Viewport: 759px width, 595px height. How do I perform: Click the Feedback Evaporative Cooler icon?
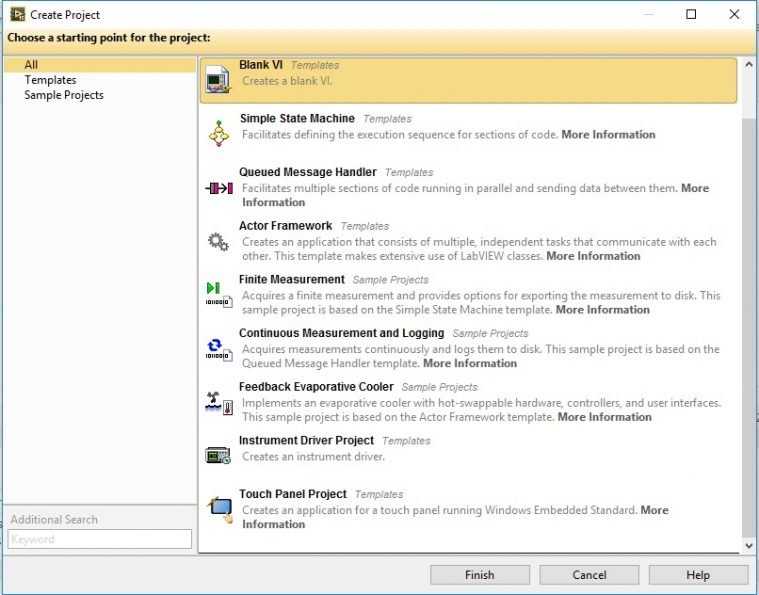(x=218, y=402)
